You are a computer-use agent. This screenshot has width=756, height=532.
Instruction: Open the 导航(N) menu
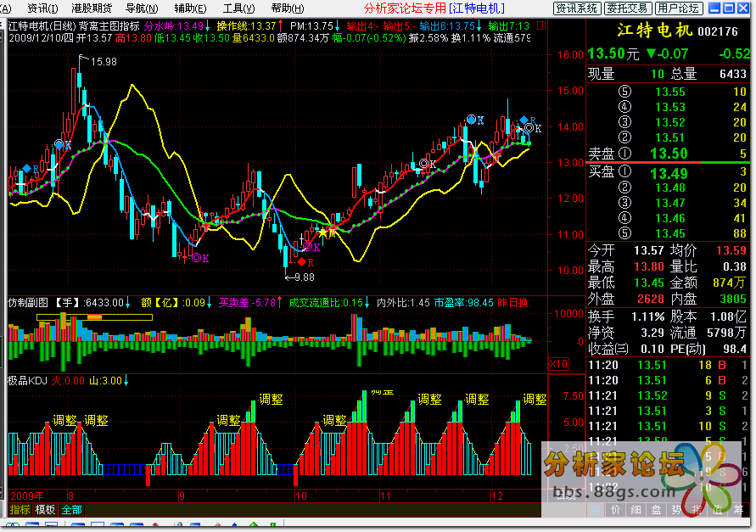click(x=142, y=8)
